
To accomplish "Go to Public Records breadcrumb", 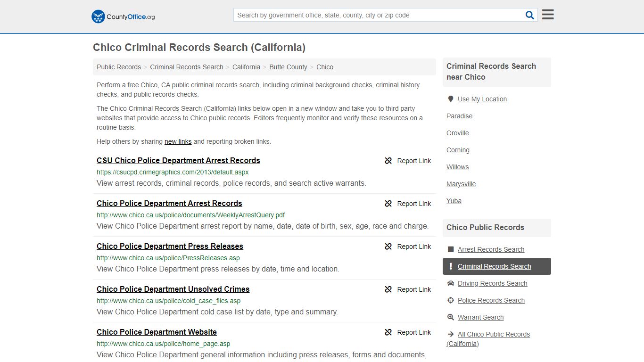I will pos(119,67).
